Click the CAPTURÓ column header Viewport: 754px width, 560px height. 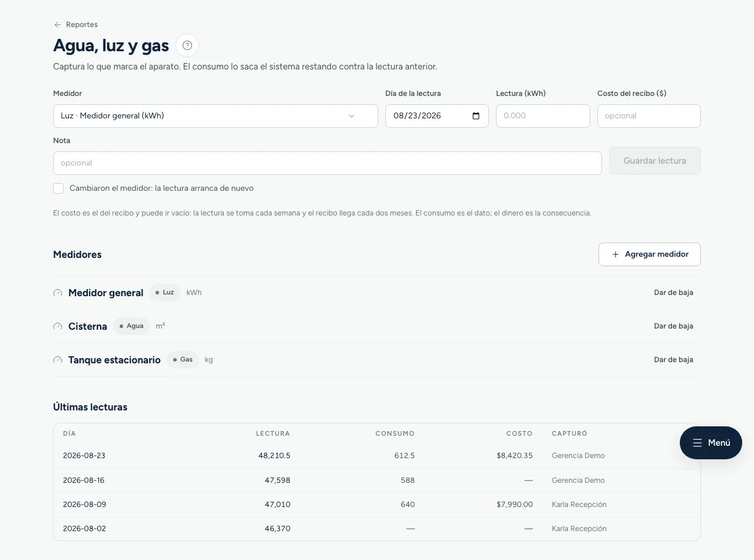pyautogui.click(x=570, y=433)
